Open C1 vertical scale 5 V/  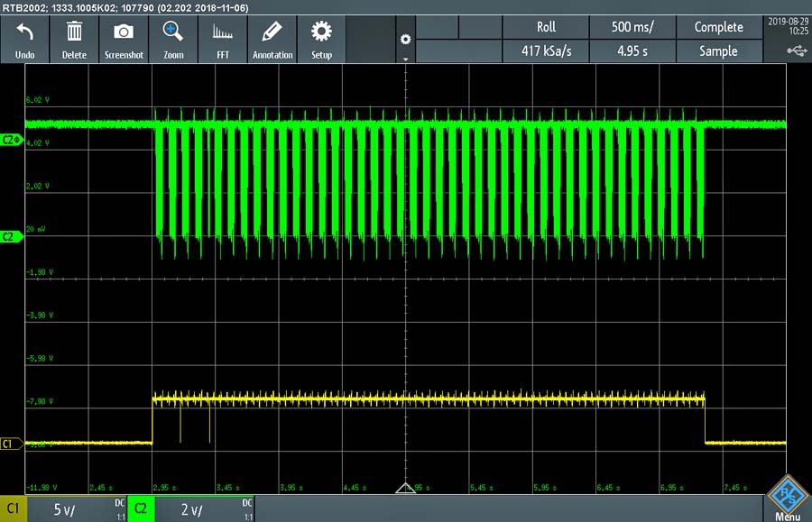65,510
